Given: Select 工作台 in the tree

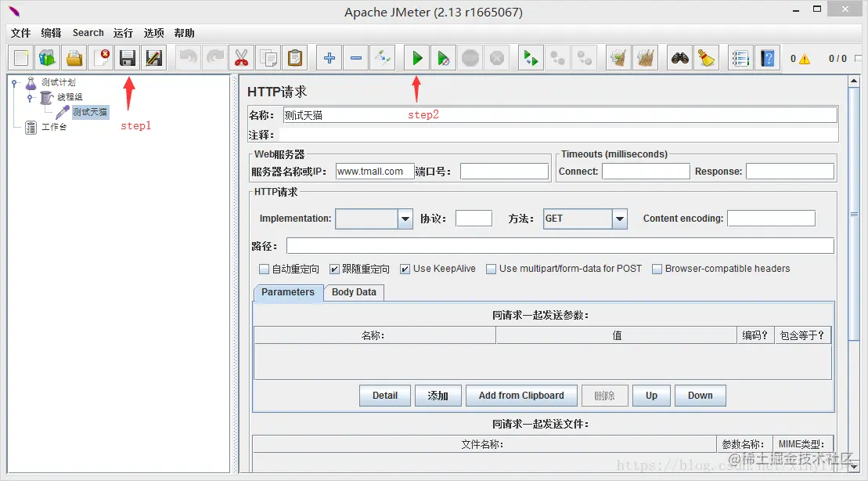Looking at the screenshot, I should (x=54, y=128).
